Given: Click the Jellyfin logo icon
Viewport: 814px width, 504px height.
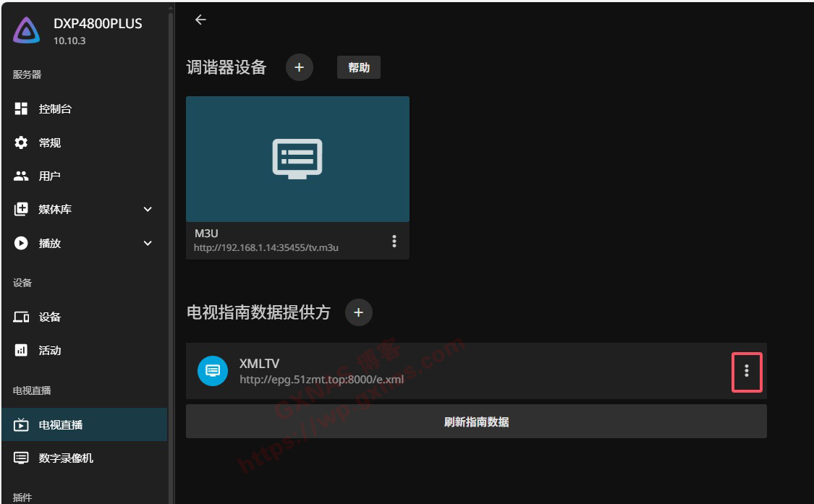Looking at the screenshot, I should click(x=27, y=30).
